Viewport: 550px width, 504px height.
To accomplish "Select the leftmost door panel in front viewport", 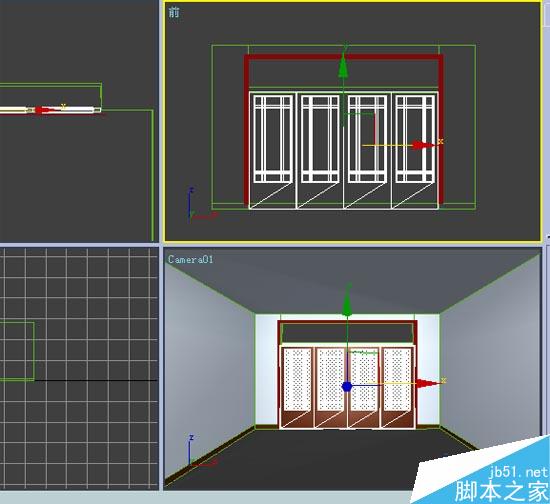I will click(x=273, y=150).
